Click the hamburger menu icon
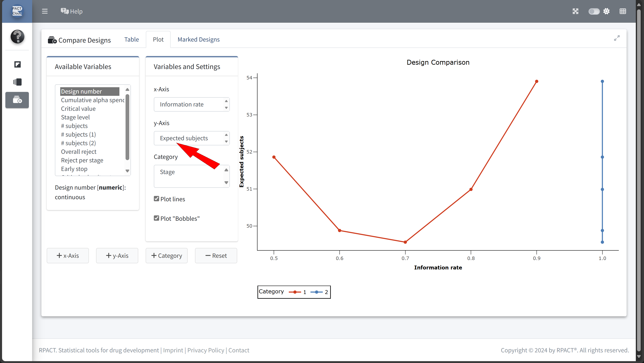644x363 pixels. click(45, 11)
